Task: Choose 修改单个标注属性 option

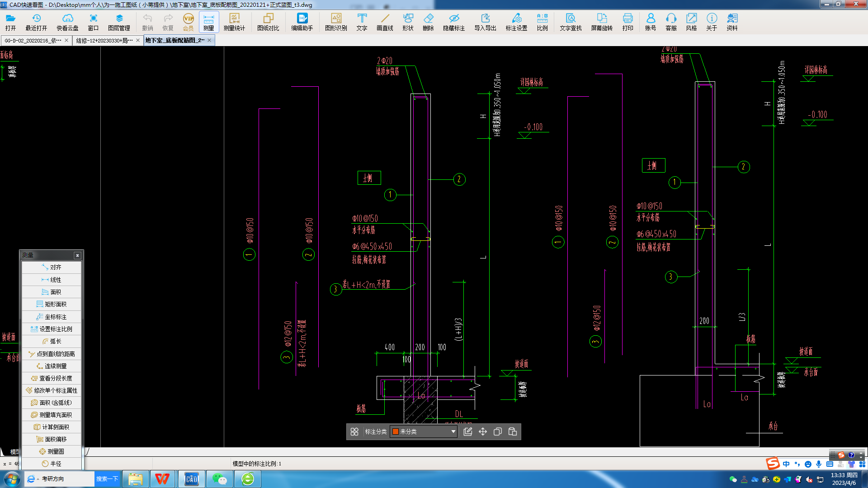Action: [x=52, y=390]
